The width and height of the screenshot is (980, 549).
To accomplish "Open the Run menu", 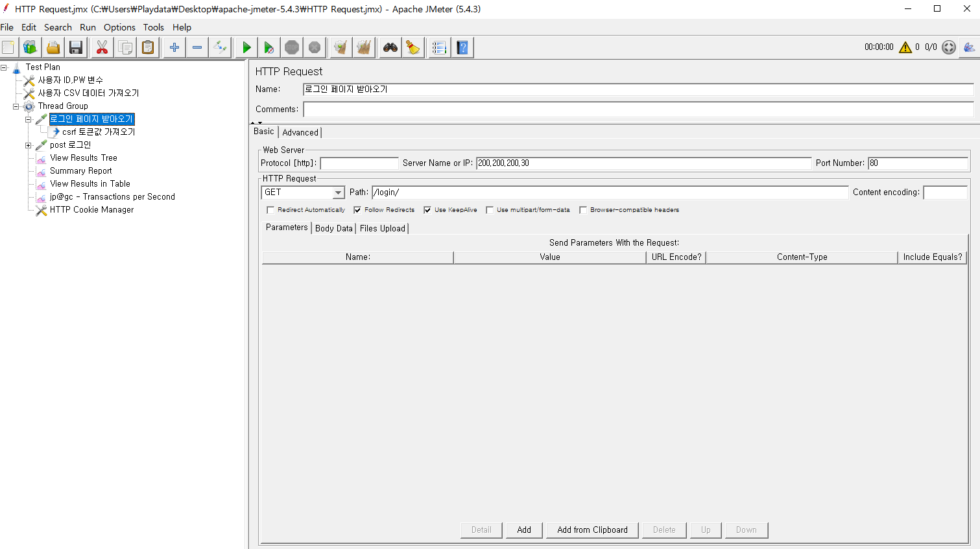I will pyautogui.click(x=88, y=27).
